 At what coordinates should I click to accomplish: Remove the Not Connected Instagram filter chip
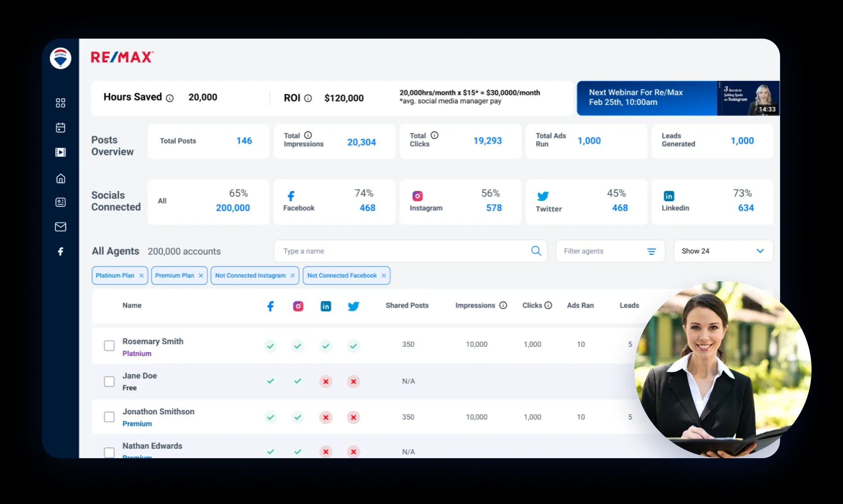(293, 275)
